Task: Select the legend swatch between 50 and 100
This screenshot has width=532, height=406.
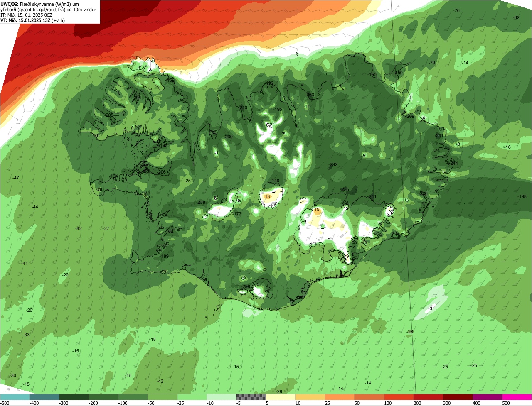Action: pyautogui.click(x=369, y=397)
